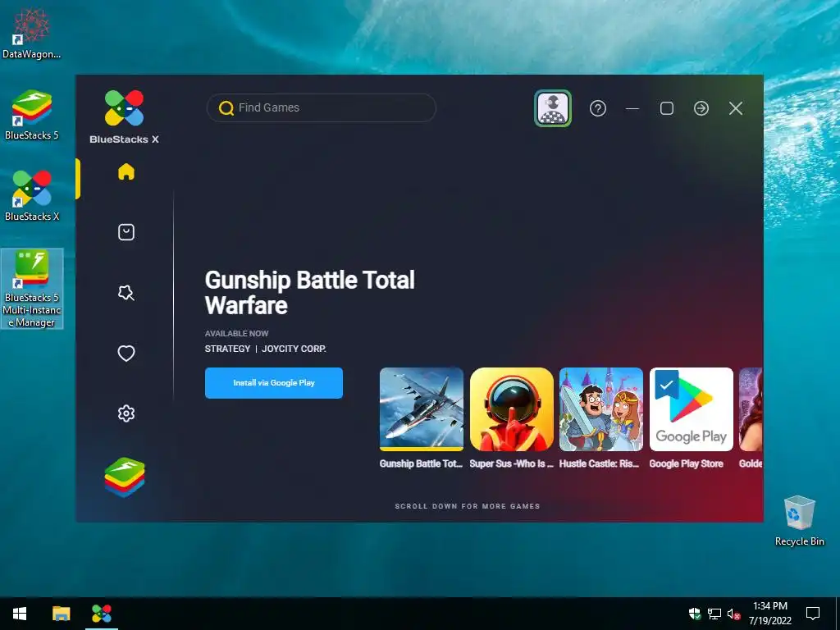Select BlueStacks 5 Multi-Instance Manager shortcut

[x=32, y=289]
